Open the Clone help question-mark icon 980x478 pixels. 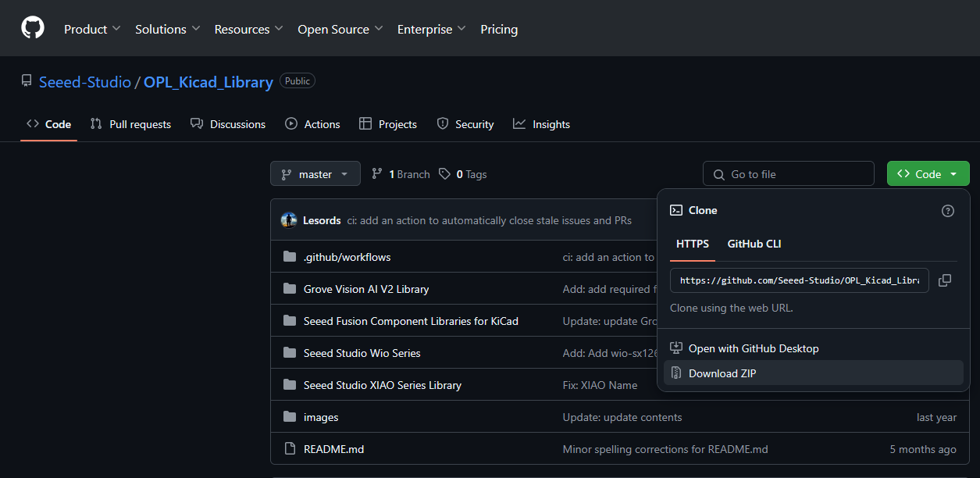coord(948,211)
